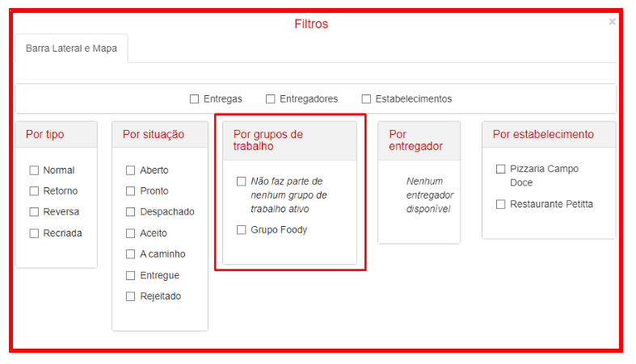Close the Filtros dialog
This screenshot has width=636, height=364.
point(612,22)
